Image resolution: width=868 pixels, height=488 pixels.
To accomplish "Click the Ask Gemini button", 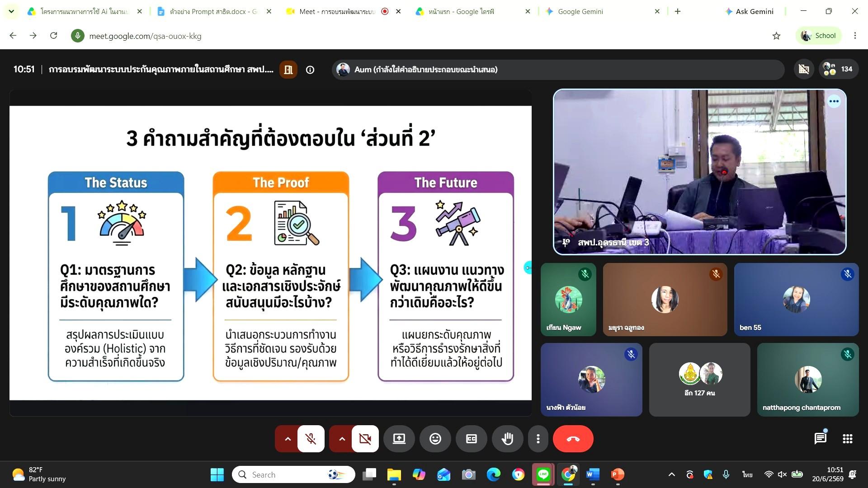I will pyautogui.click(x=749, y=11).
